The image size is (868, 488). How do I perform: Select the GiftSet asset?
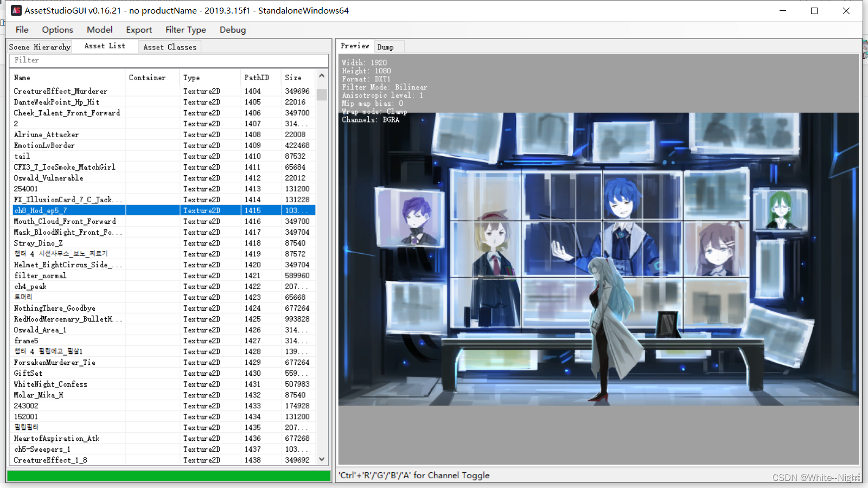(x=164, y=373)
